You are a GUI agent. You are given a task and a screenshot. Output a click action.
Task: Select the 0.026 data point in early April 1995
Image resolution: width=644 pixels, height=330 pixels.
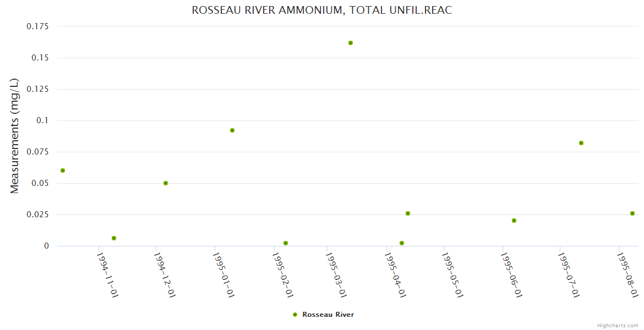[408, 213]
